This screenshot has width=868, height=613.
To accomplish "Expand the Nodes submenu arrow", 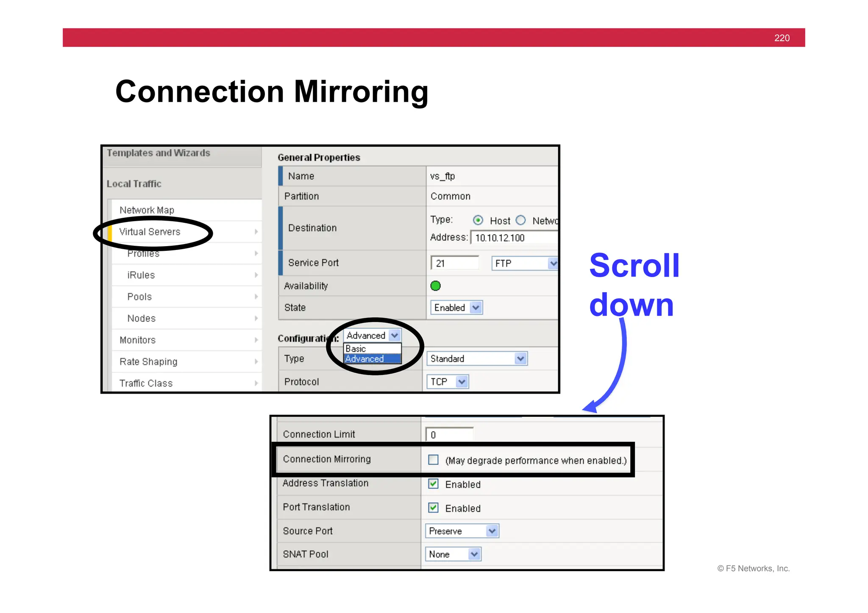I will point(256,318).
